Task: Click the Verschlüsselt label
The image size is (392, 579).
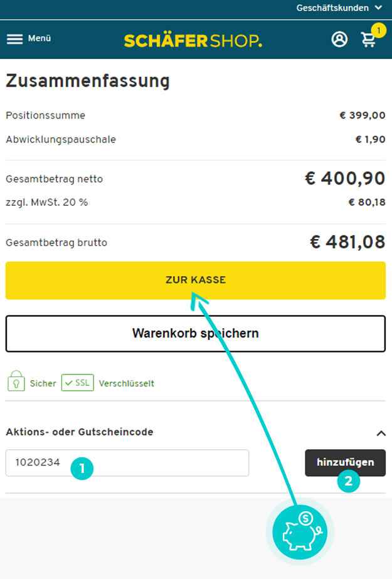Action: click(127, 384)
